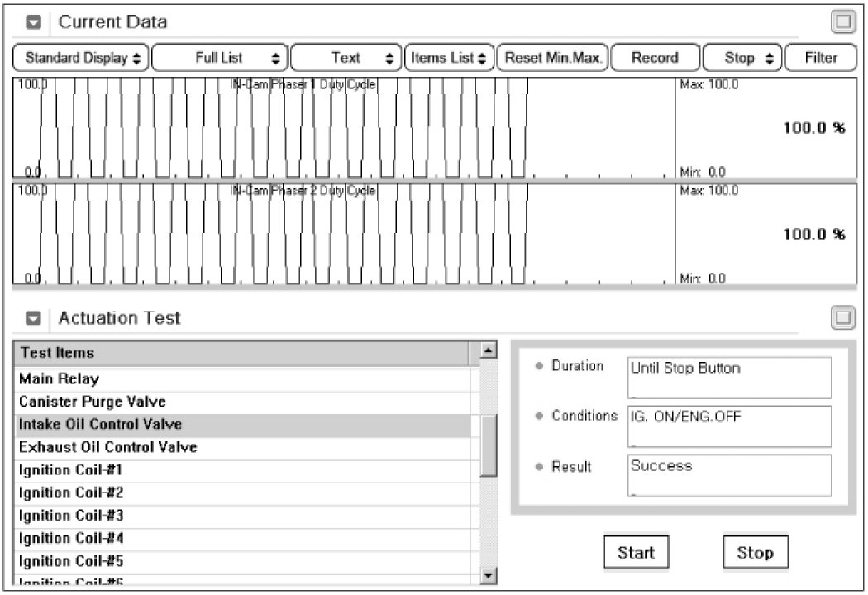
Task: Maximize the Current Data panel
Action: (x=842, y=22)
